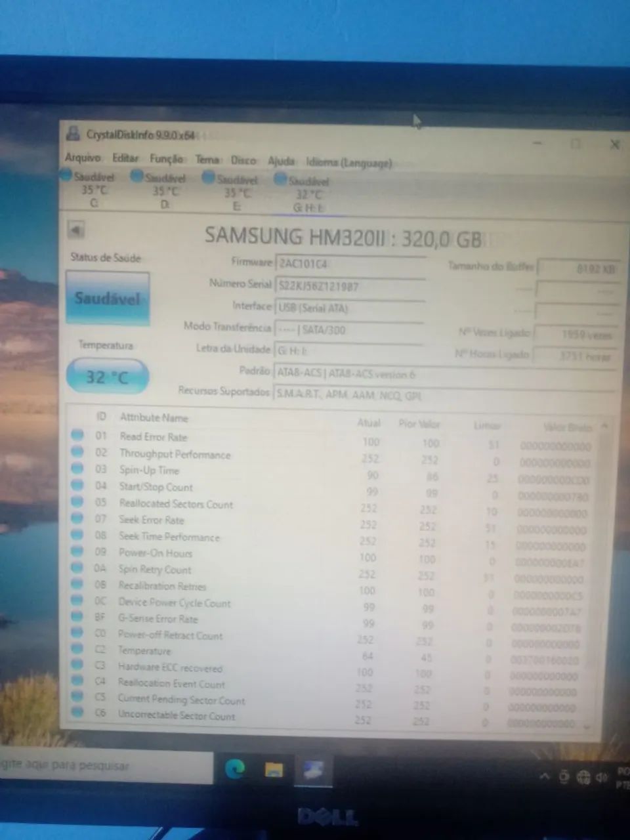The width and height of the screenshot is (630, 840).
Task: Open the Editar menu
Action: (x=125, y=158)
